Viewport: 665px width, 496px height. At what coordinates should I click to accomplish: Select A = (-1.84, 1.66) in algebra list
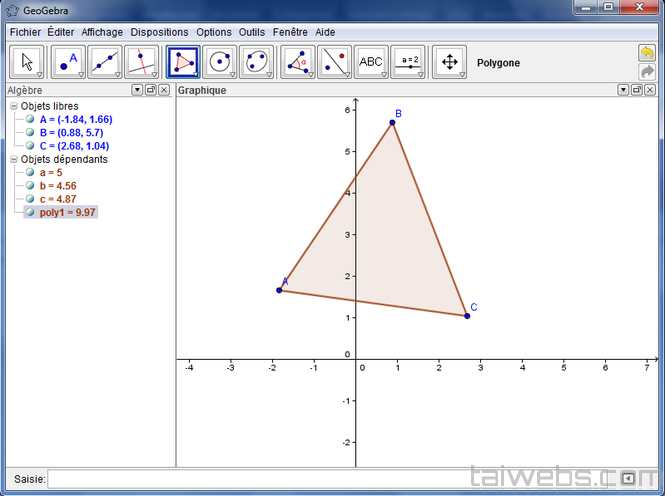[x=76, y=120]
